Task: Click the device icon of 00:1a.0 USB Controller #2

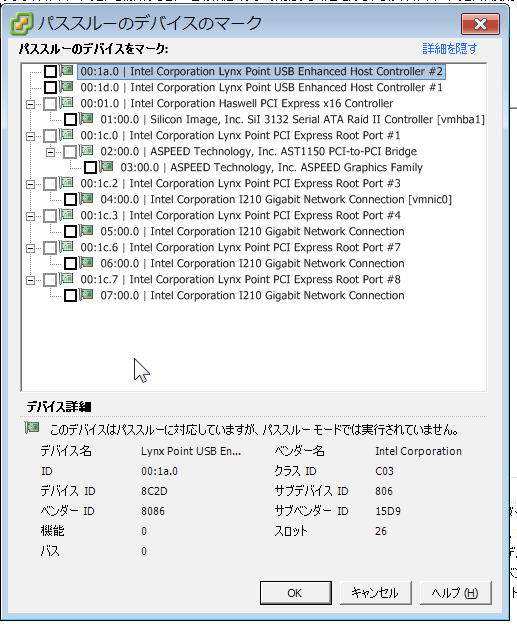Action: coord(67,71)
